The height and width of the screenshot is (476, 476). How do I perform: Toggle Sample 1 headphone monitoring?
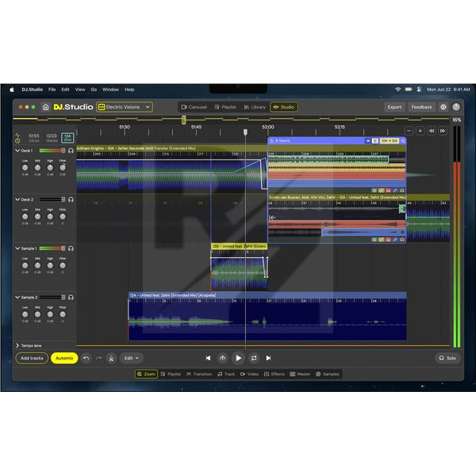[x=71, y=248]
